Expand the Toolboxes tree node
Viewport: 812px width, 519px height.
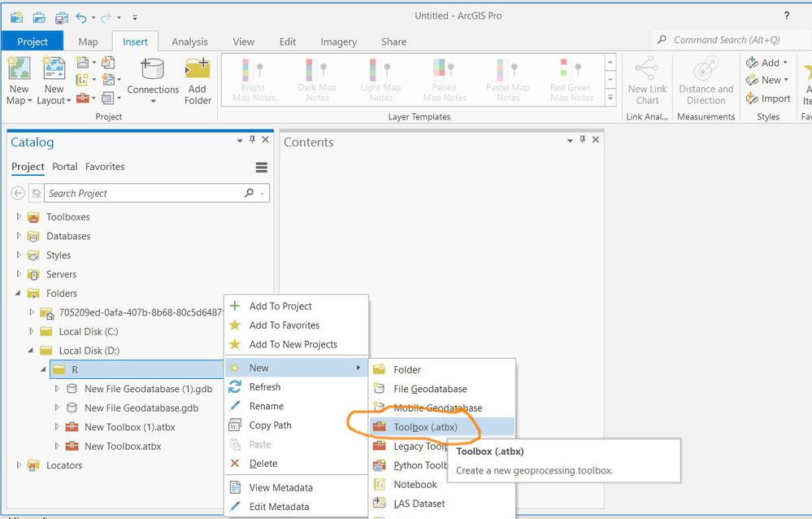(x=19, y=216)
